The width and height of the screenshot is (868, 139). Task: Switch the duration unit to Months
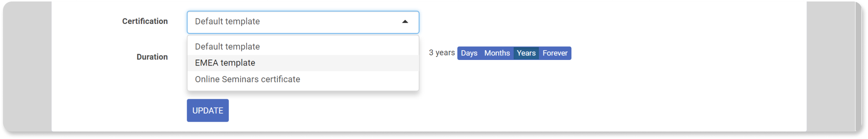point(497,53)
